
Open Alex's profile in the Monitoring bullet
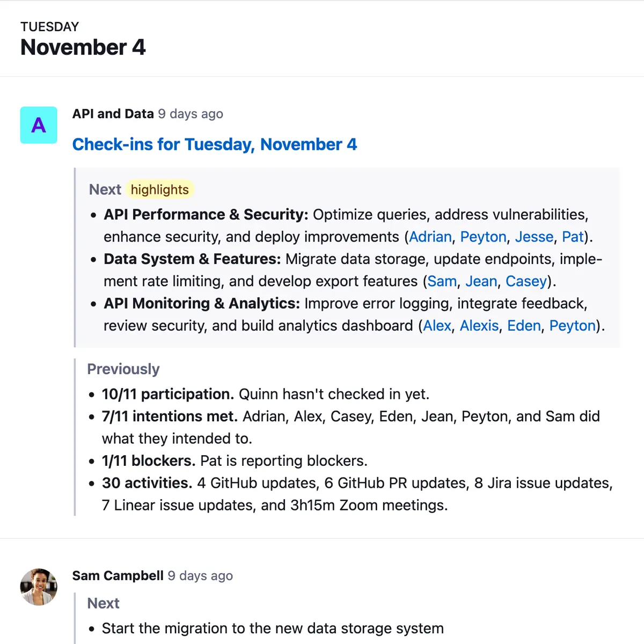[x=436, y=325]
